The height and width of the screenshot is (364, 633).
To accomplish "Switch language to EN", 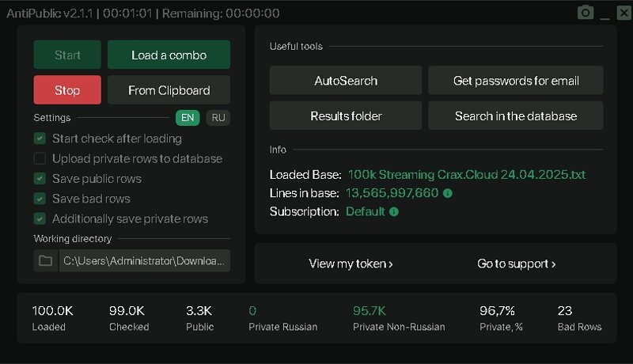I will pos(188,118).
